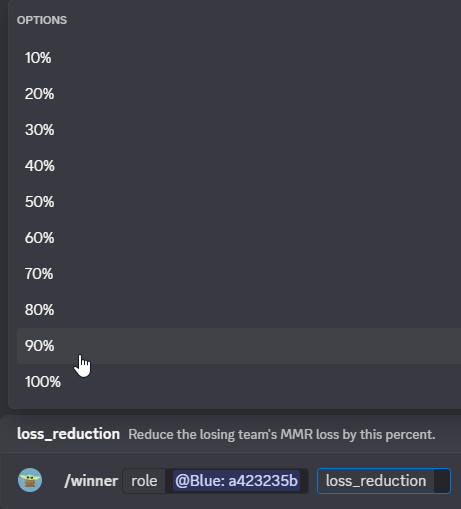Screen dimensions: 461x509
Task: Click the OPTIONS header label
Action: [42, 20]
